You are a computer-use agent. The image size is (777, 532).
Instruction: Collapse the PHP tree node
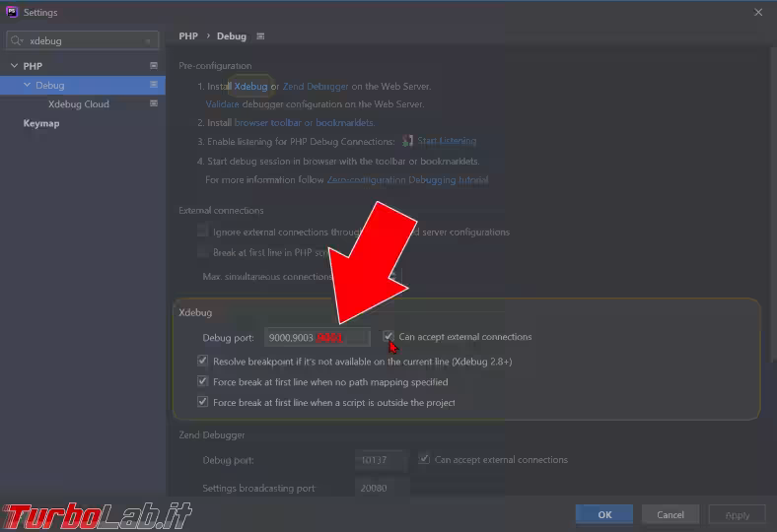click(15, 65)
